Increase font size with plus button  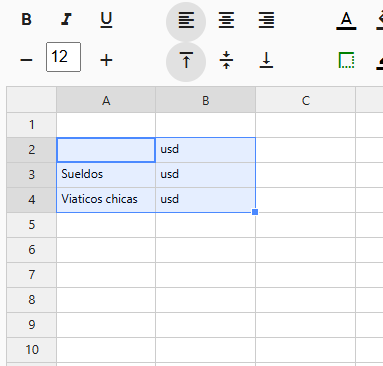tap(106, 60)
